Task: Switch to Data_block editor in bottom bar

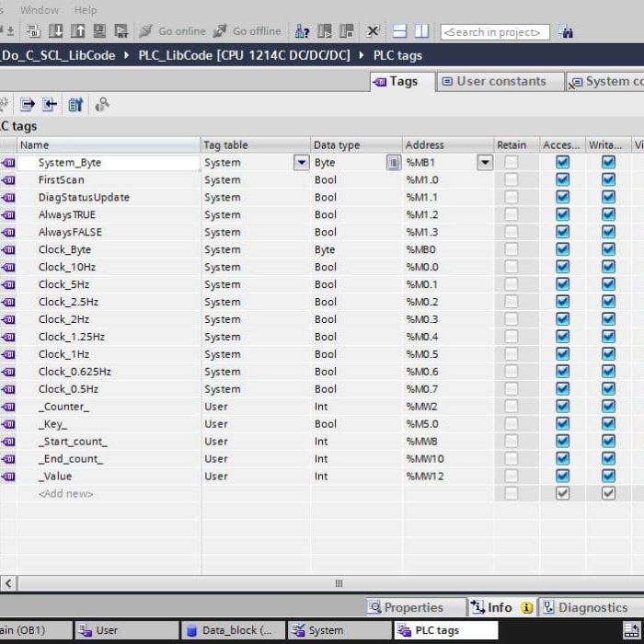Action: tap(233, 630)
